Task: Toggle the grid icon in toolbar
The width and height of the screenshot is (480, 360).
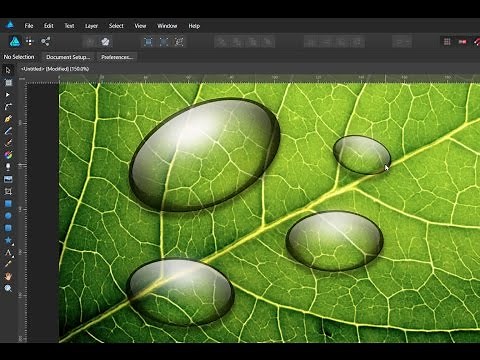Action: [447, 42]
